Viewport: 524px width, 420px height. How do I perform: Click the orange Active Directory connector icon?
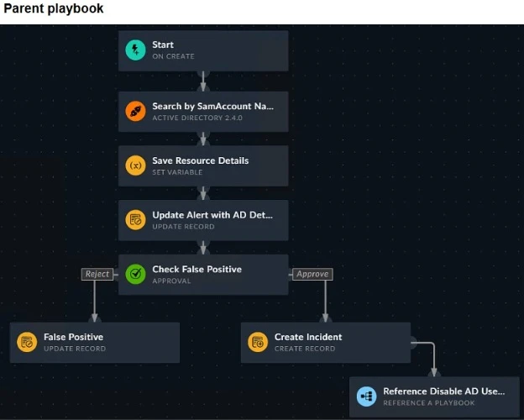(x=135, y=111)
